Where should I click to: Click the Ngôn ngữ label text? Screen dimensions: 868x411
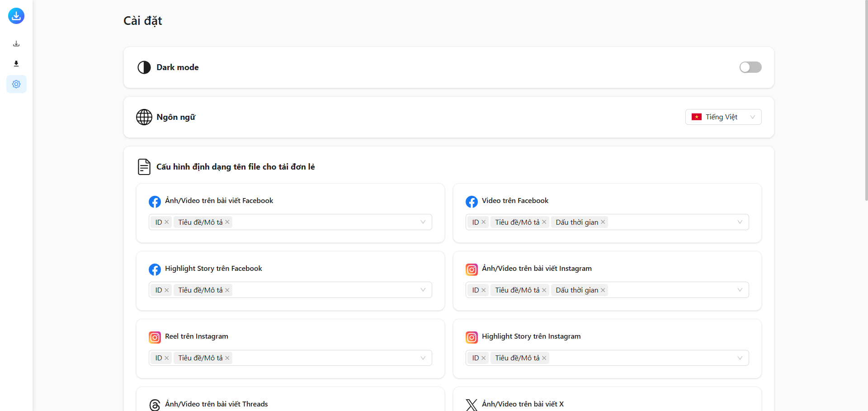click(x=176, y=117)
